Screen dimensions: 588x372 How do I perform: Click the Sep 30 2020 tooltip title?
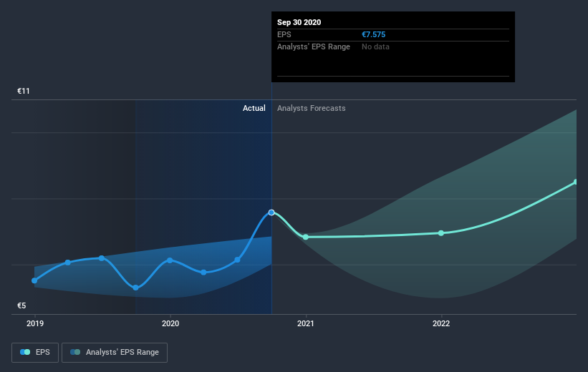pyautogui.click(x=299, y=22)
